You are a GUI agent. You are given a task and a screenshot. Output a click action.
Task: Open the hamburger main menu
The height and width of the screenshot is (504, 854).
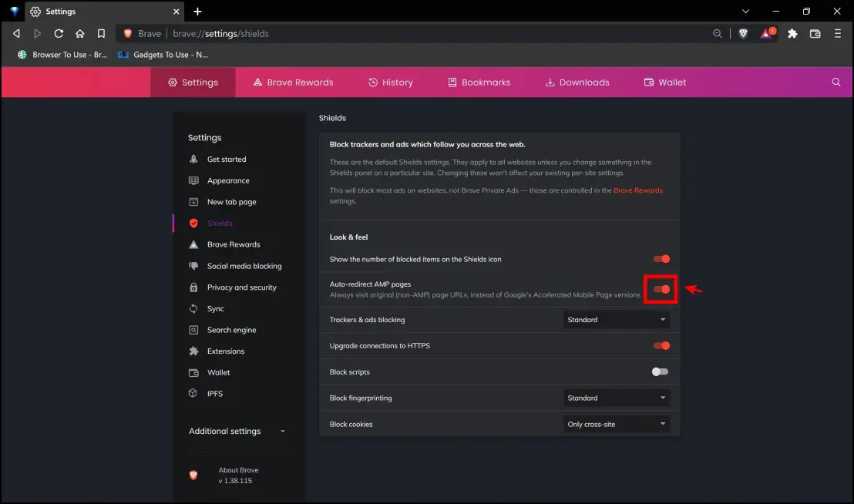point(838,34)
